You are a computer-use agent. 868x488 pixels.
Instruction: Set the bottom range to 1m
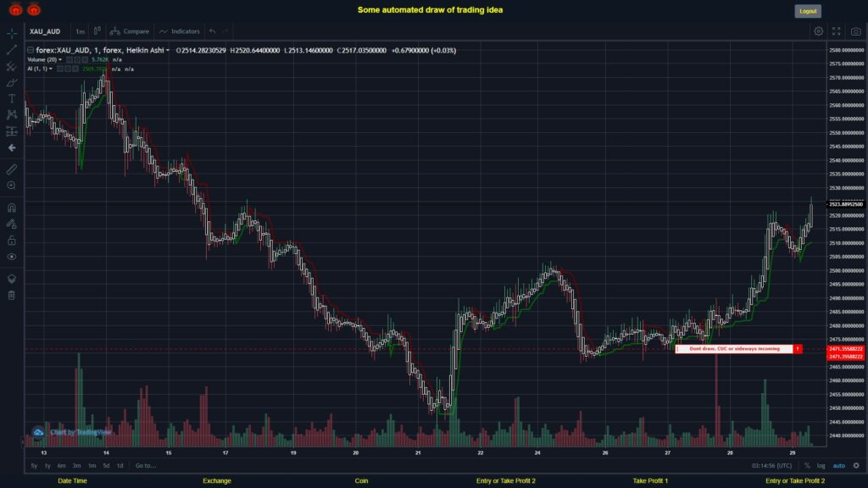92,466
